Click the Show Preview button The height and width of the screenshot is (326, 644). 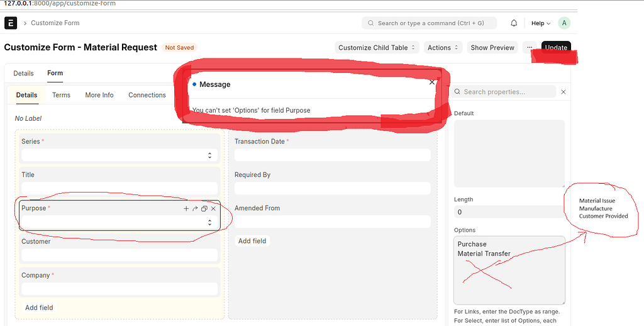point(492,48)
